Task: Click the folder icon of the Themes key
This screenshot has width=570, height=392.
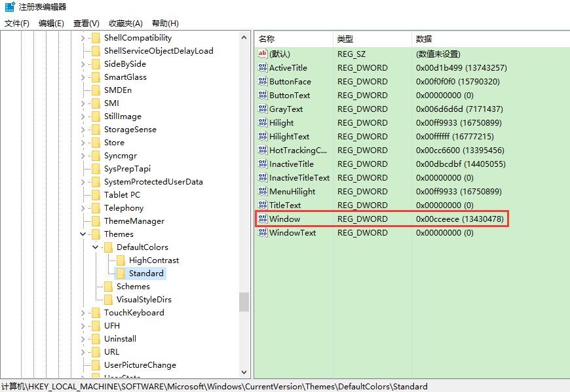Action: click(x=96, y=234)
